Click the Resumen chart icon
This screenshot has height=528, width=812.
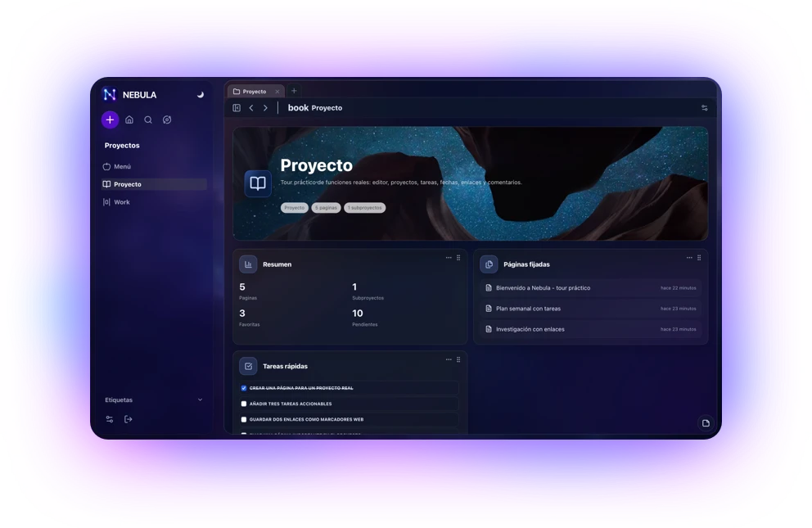point(248,264)
